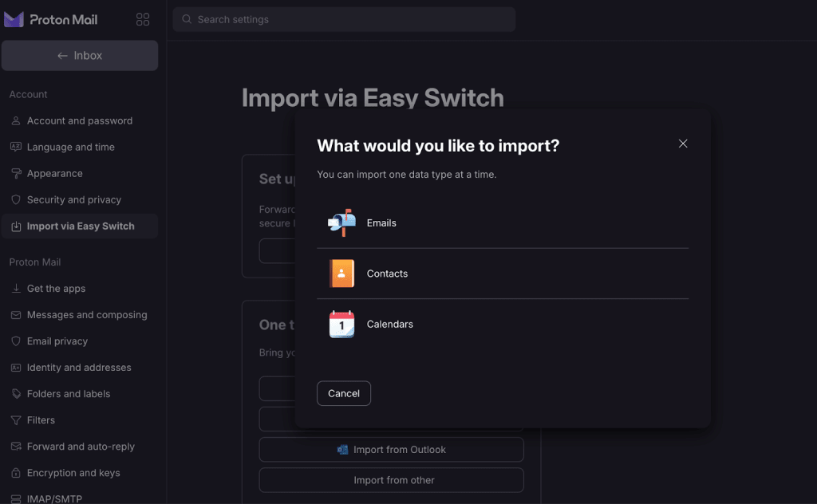Click the IMAP/SMTP server icon
Viewport: 817px width, 504px height.
click(x=16, y=498)
